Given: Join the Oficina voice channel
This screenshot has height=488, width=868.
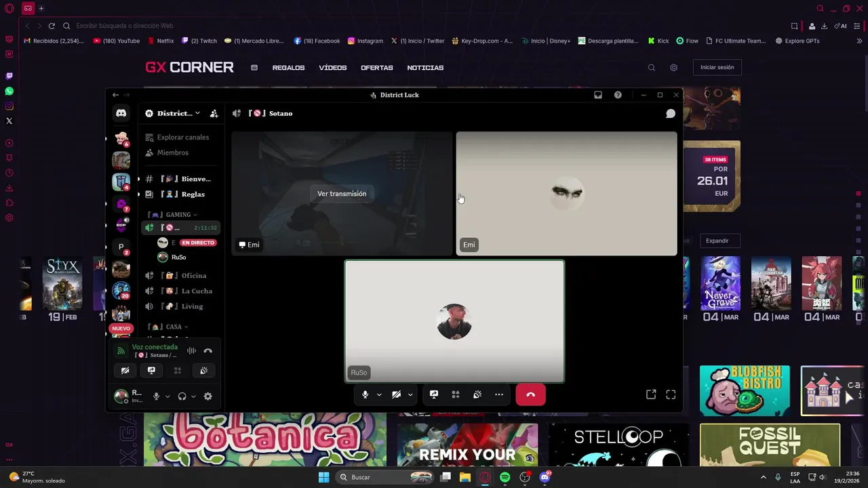Looking at the screenshot, I should coord(180,276).
